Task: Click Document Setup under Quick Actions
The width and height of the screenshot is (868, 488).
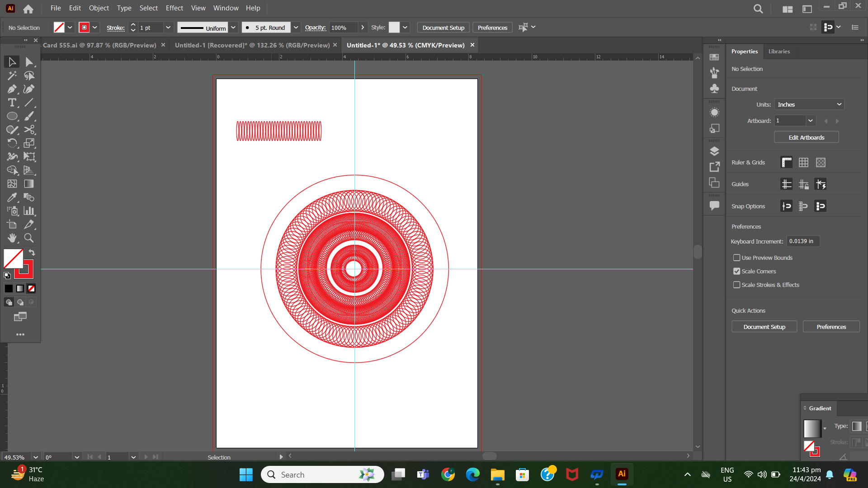Action: pyautogui.click(x=764, y=327)
